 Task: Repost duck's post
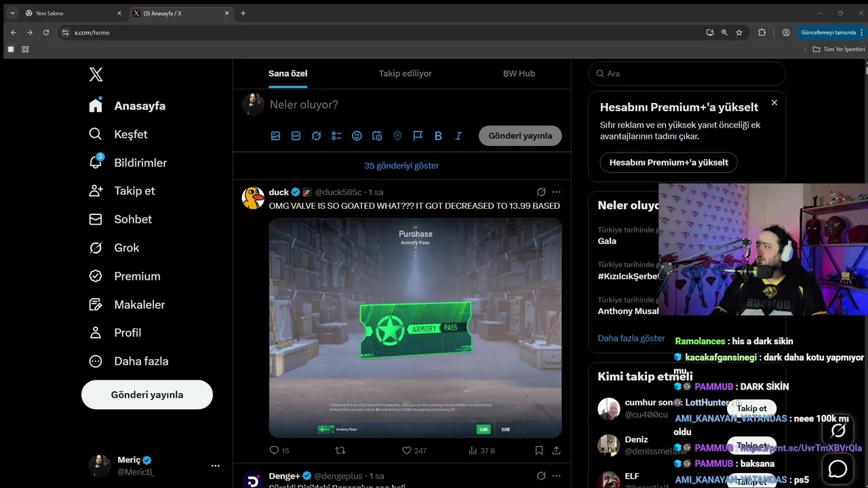(x=340, y=450)
